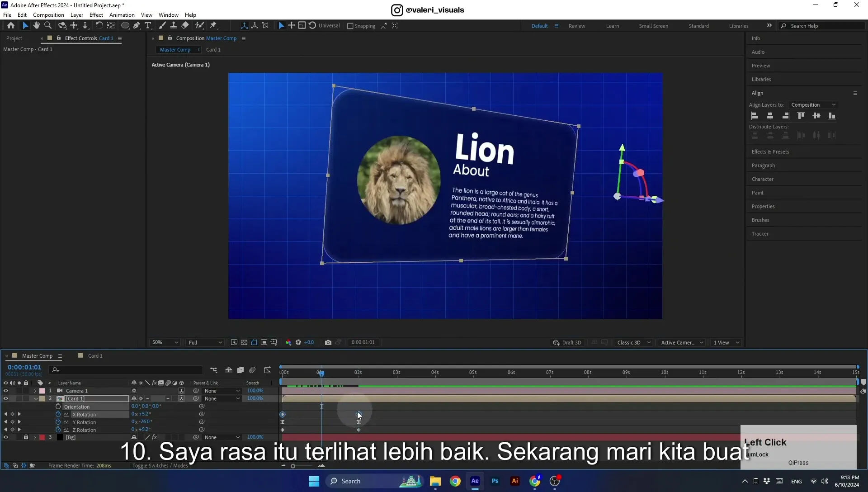The height and width of the screenshot is (492, 868).
Task: Select the Zoom tool magnifier
Action: coord(48,26)
